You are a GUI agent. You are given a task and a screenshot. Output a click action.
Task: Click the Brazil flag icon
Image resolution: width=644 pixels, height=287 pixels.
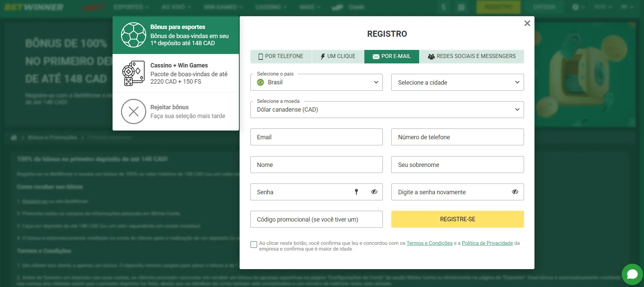click(x=260, y=82)
